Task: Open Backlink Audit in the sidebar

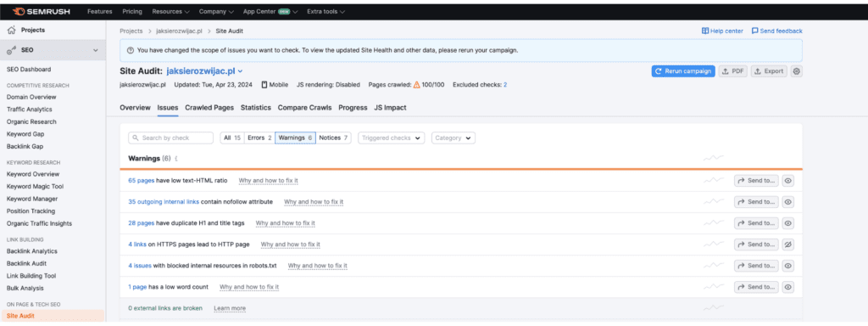Action: click(x=26, y=263)
